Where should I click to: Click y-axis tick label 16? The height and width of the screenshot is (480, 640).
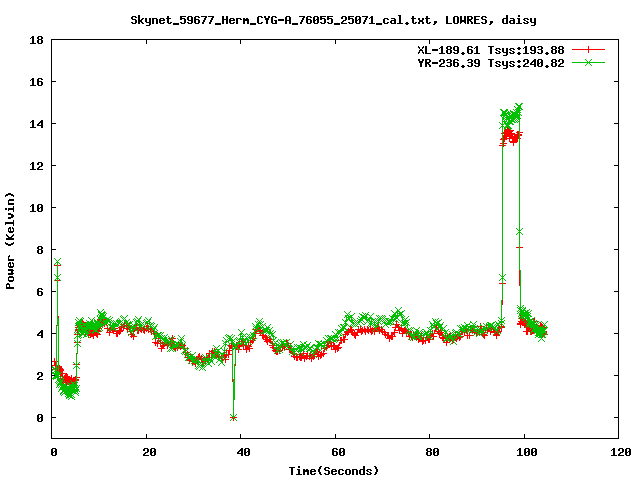pos(37,82)
